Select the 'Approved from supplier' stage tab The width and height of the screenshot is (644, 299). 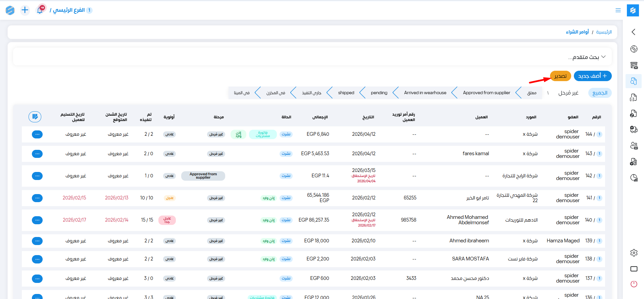click(486, 93)
